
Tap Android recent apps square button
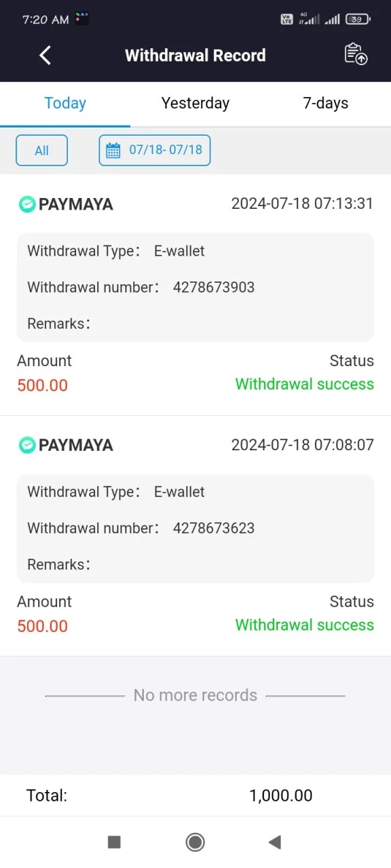[114, 842]
